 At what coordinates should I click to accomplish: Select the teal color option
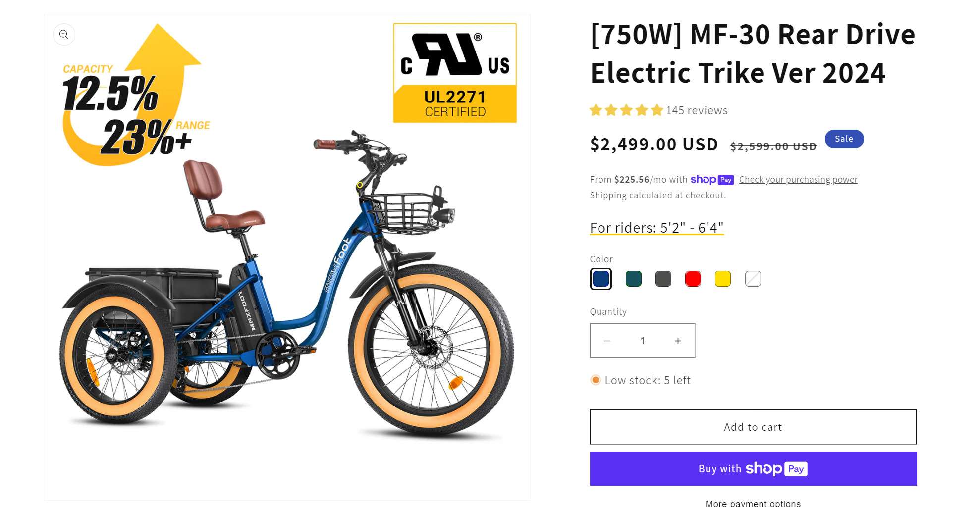(x=633, y=279)
